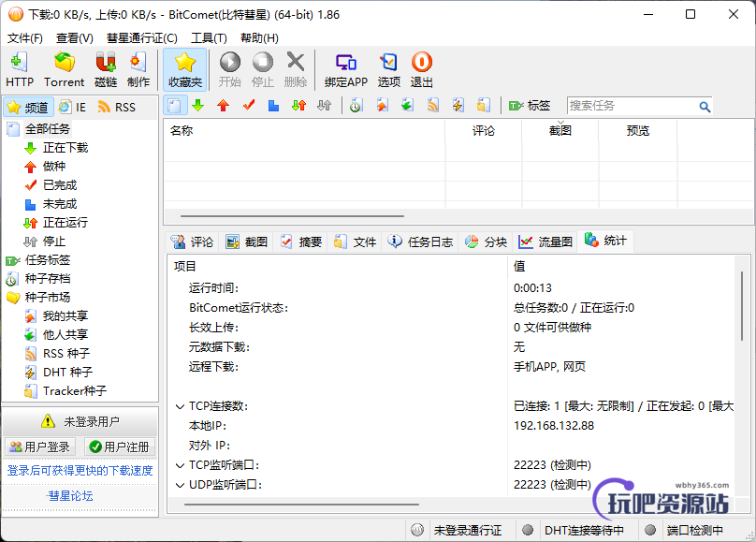
Task: Select 我的共享 tree item
Action: 65,316
